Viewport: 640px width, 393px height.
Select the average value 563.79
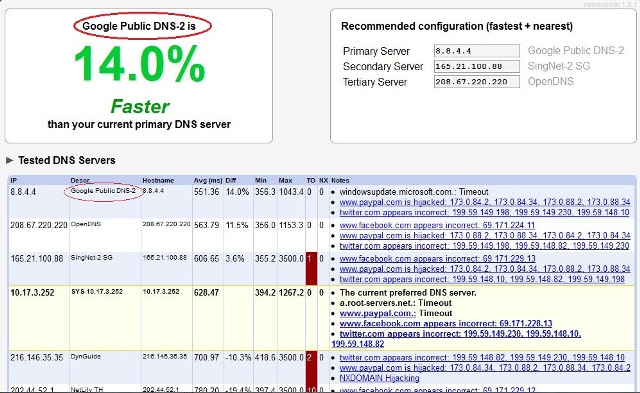(x=207, y=225)
